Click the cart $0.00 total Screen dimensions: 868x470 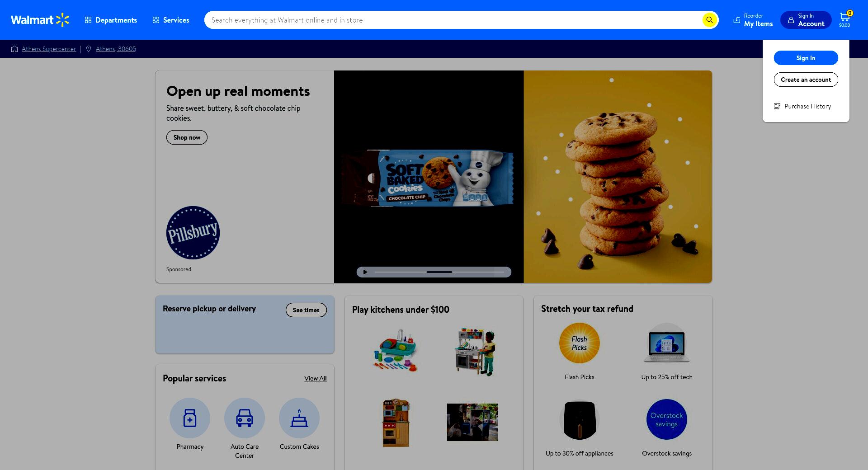[844, 25]
